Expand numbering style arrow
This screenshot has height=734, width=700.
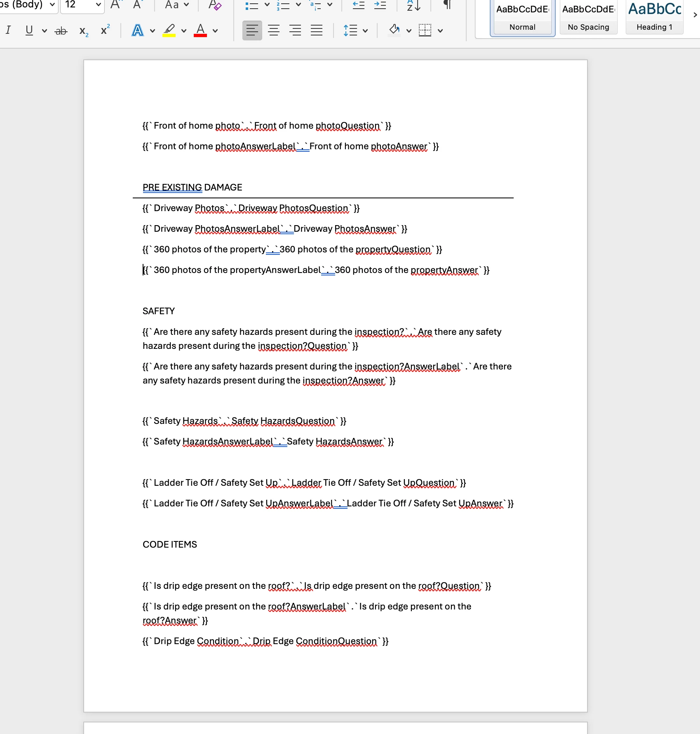click(298, 5)
